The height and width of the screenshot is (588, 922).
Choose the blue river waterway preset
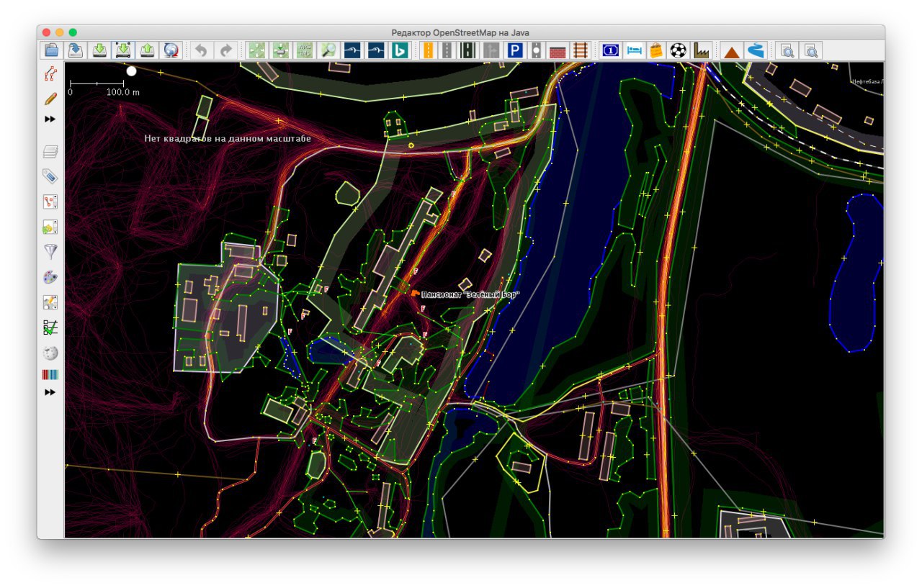(x=756, y=50)
